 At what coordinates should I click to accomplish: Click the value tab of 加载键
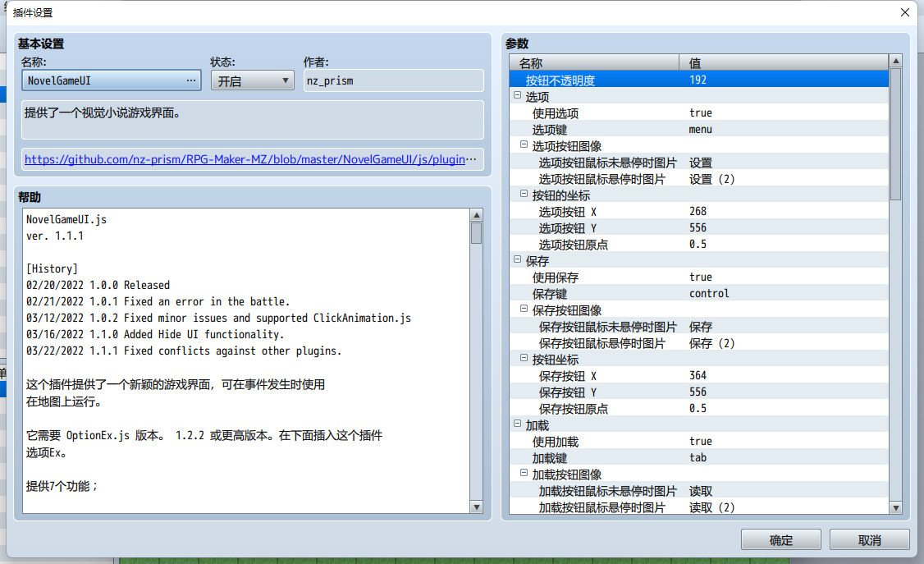click(698, 458)
